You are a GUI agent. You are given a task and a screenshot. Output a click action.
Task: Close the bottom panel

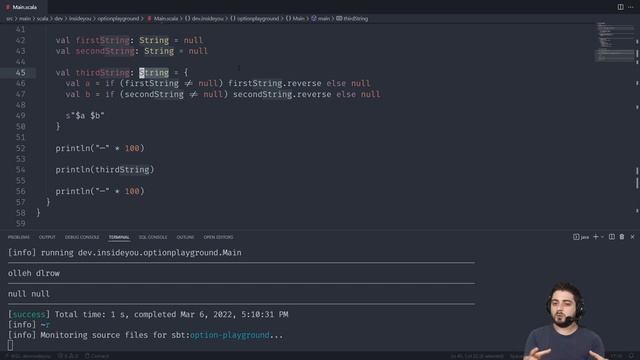pos(633,237)
